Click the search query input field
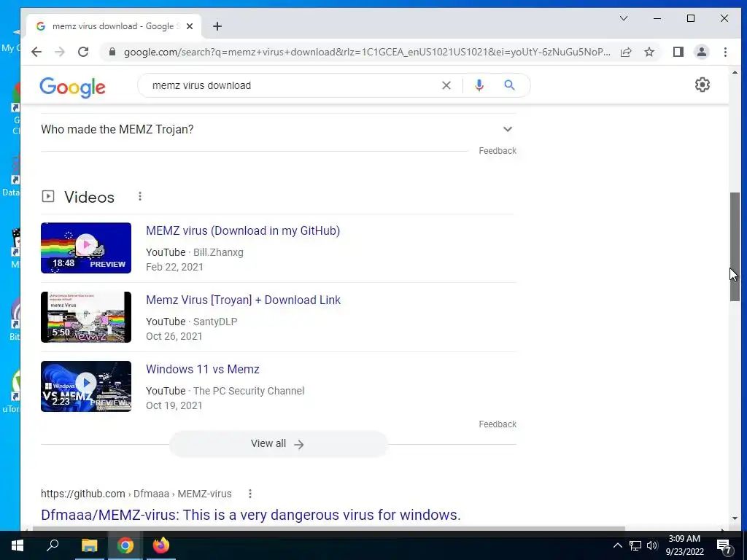The height and width of the screenshot is (560, 747). (290, 85)
